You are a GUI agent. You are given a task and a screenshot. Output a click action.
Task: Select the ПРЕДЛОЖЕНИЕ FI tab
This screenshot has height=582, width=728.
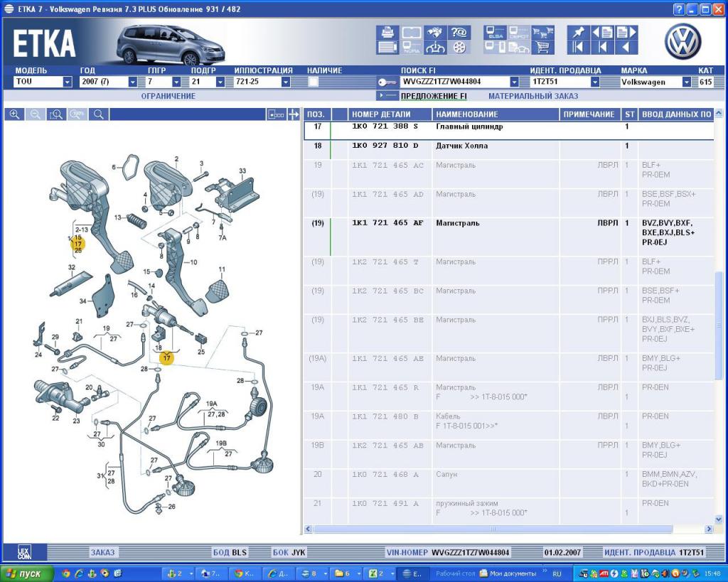pos(434,96)
